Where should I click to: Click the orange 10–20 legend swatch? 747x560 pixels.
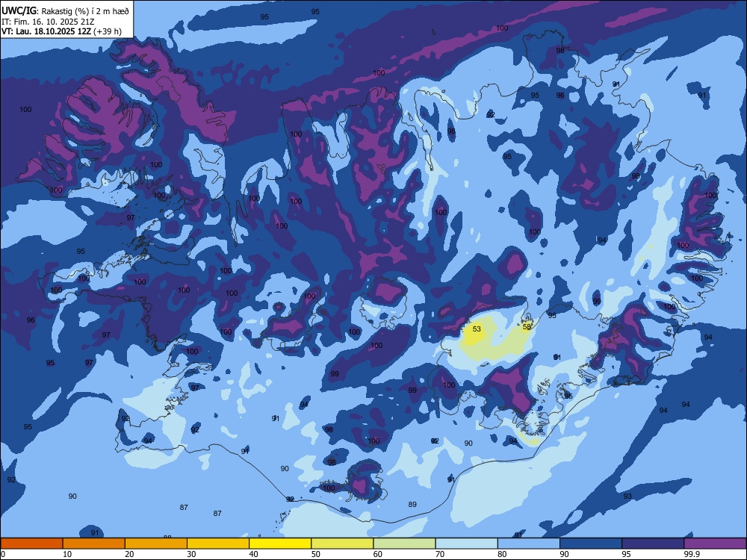94,544
